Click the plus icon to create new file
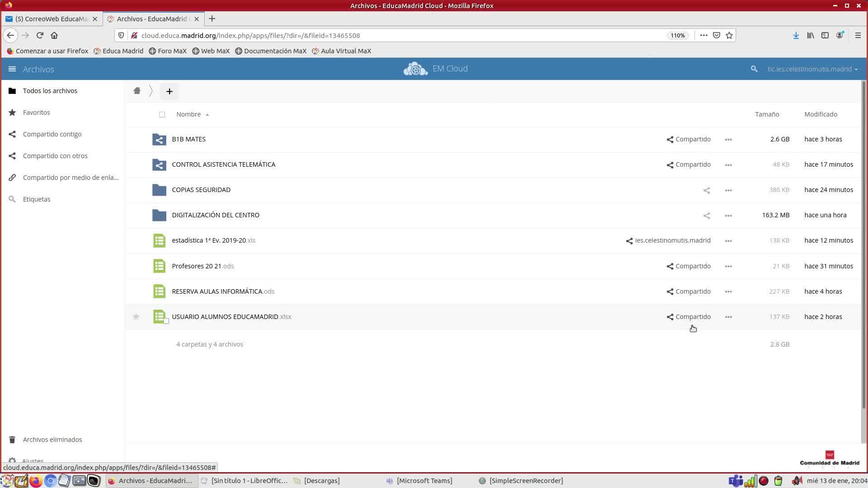868x488 pixels. (169, 91)
